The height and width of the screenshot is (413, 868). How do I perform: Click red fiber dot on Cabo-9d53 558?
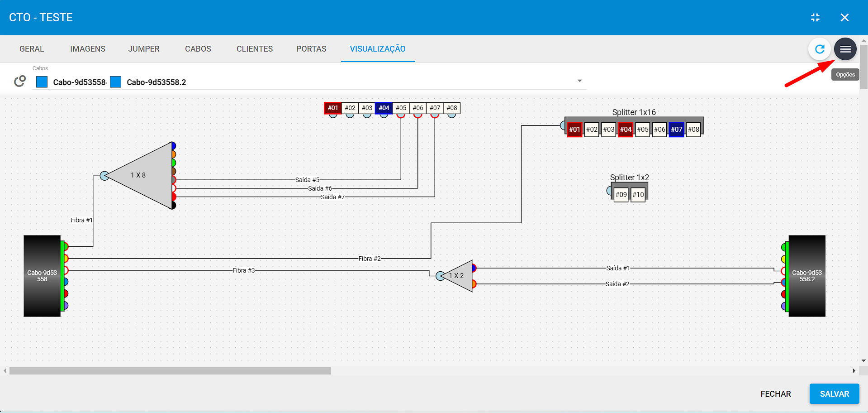(x=66, y=294)
